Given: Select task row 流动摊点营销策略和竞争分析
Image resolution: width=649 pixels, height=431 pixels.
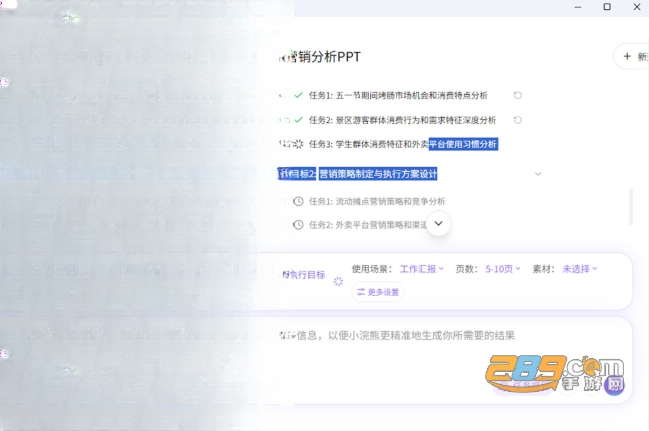Looking at the screenshot, I should pos(377,201).
